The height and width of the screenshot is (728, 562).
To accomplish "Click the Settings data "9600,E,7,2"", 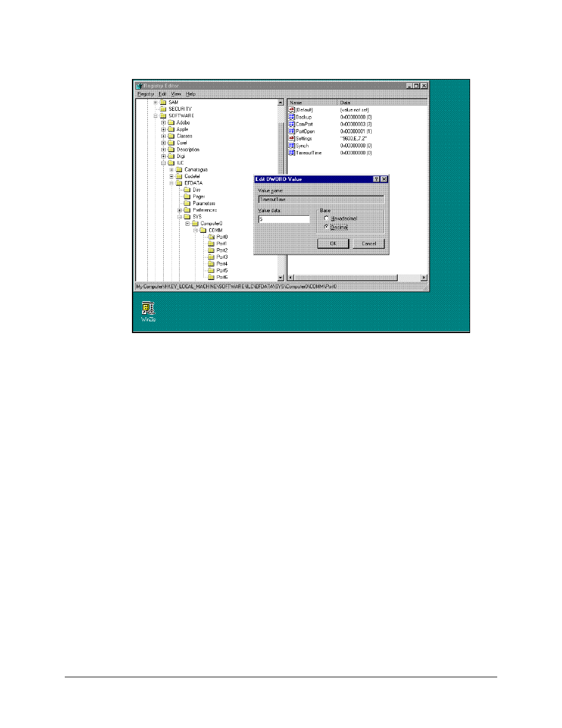I will coord(353,139).
